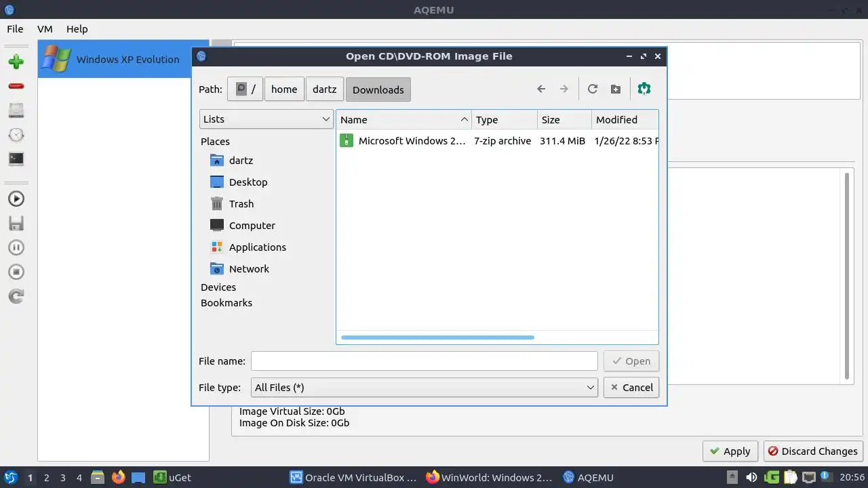
Task: Click the 311.4 MiB size cell
Action: click(x=562, y=141)
